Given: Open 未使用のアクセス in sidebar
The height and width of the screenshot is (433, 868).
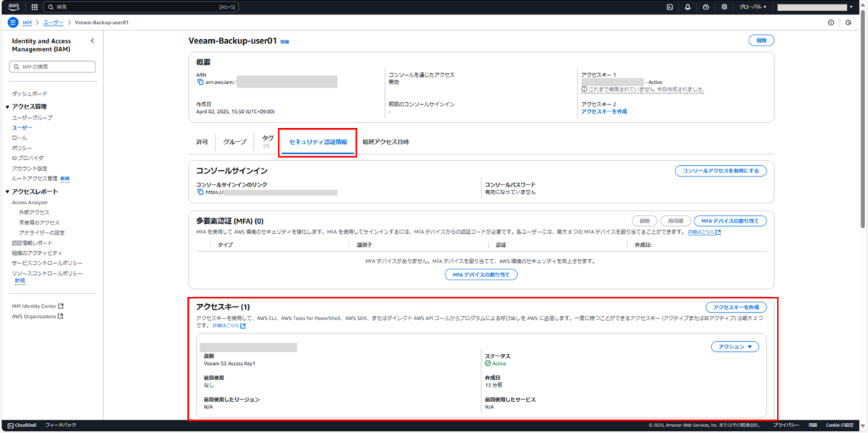Looking at the screenshot, I should (x=39, y=222).
